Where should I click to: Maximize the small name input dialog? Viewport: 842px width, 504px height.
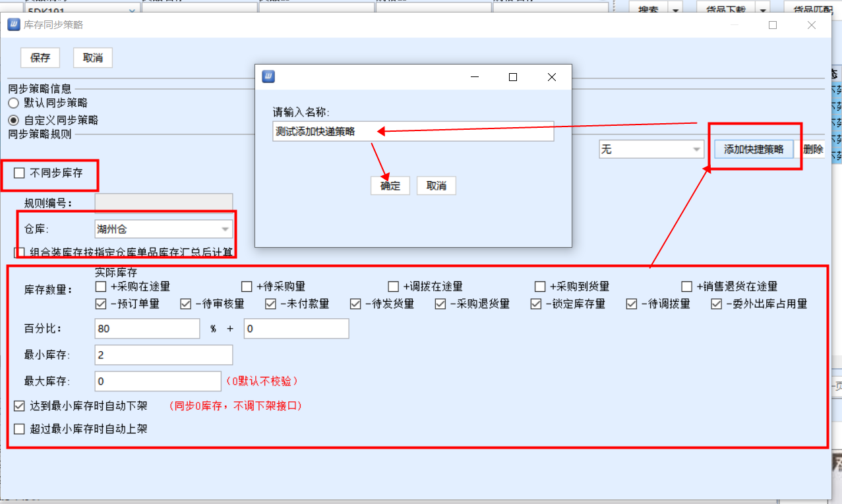coord(513,77)
